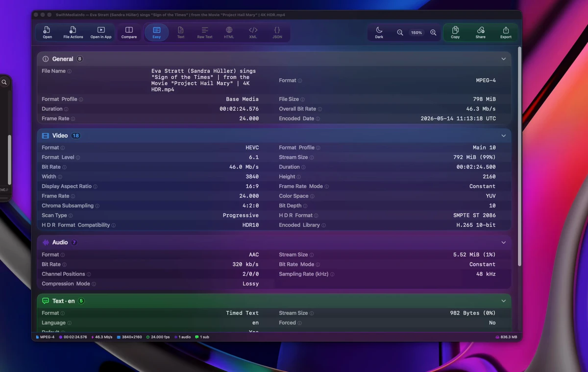Image resolution: width=588 pixels, height=372 pixels.
Task: Click info icon next to Encoded Date
Action: coord(318,119)
